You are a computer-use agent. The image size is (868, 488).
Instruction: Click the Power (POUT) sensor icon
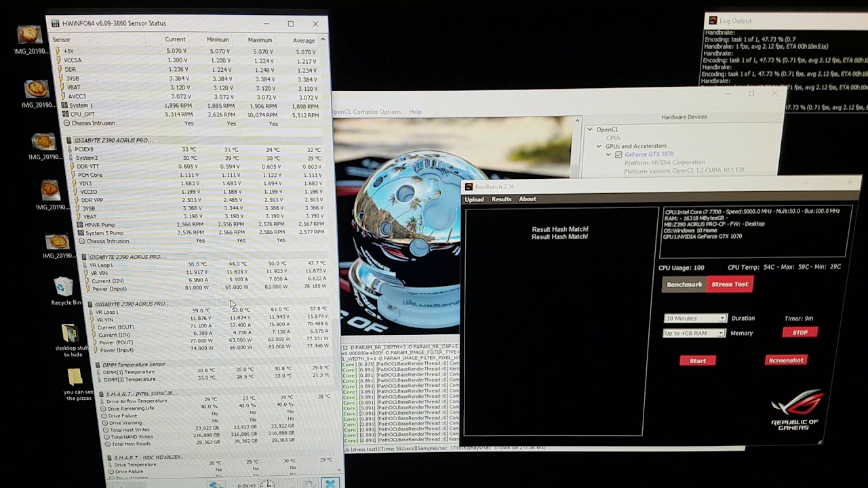94,342
